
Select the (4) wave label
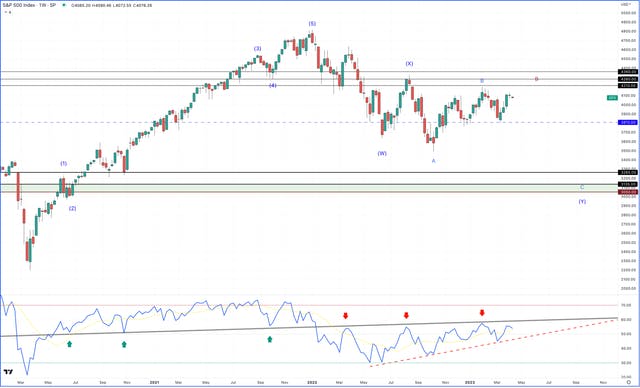point(273,85)
